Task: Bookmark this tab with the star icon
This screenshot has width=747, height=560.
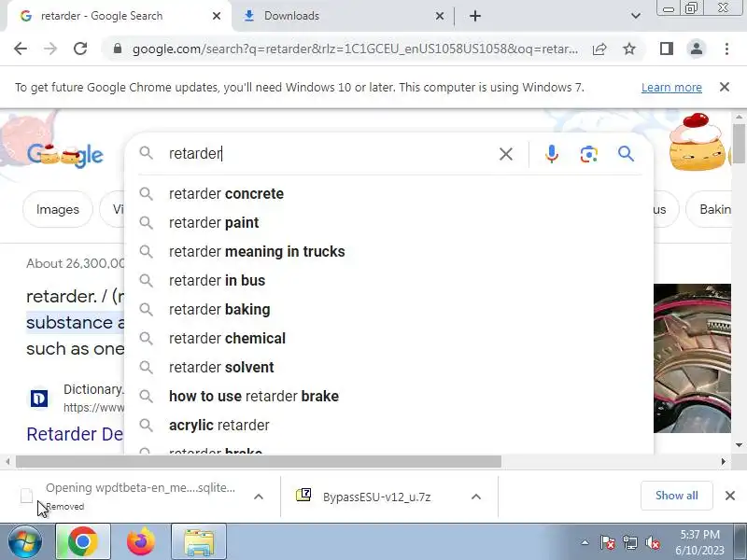Action: click(x=629, y=49)
